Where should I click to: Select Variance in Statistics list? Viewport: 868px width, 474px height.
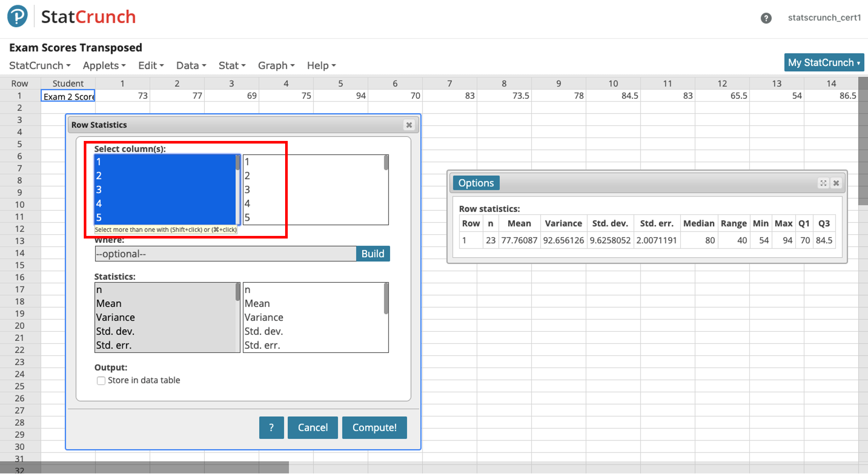(x=115, y=317)
